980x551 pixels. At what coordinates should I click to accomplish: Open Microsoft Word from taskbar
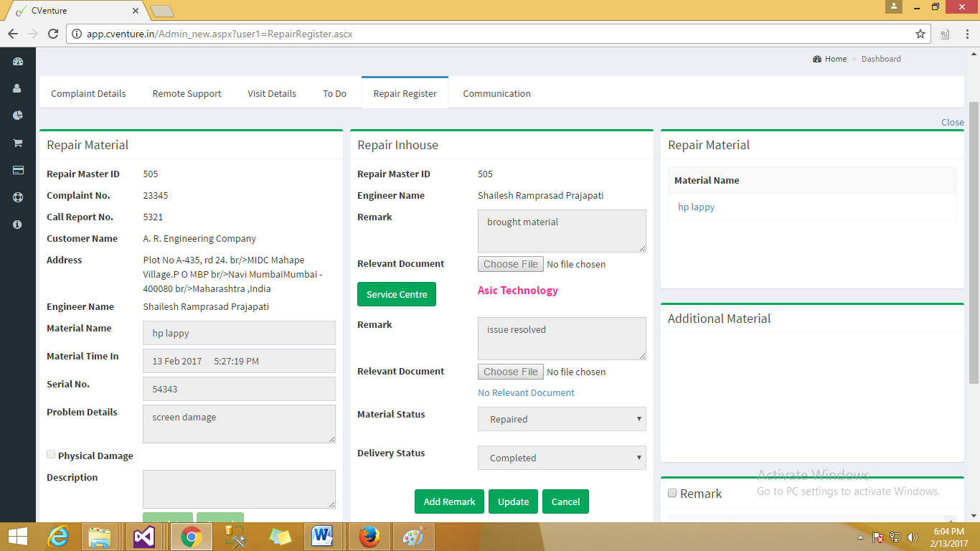point(324,537)
